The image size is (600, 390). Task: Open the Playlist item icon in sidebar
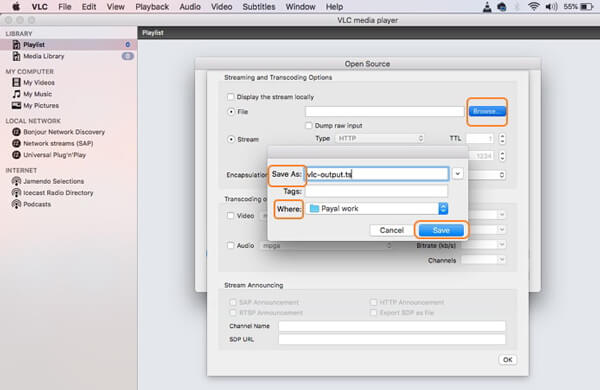click(x=16, y=45)
